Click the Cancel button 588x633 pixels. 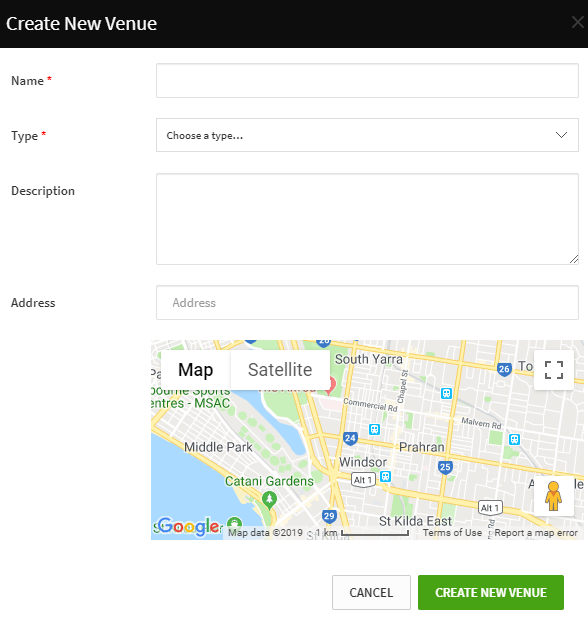coord(371,593)
